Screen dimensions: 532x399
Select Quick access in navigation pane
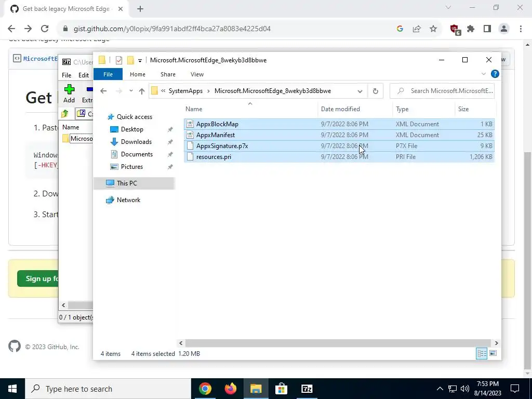coord(135,117)
